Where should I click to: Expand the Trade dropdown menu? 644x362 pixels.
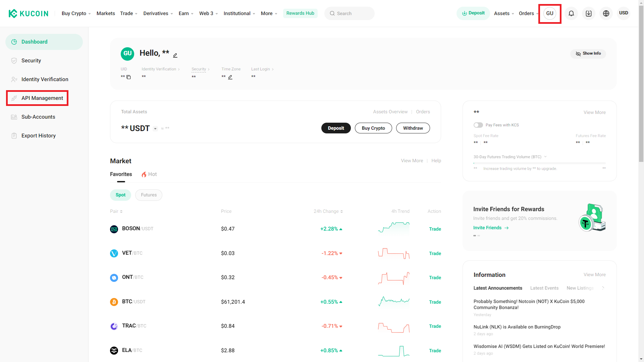(129, 13)
